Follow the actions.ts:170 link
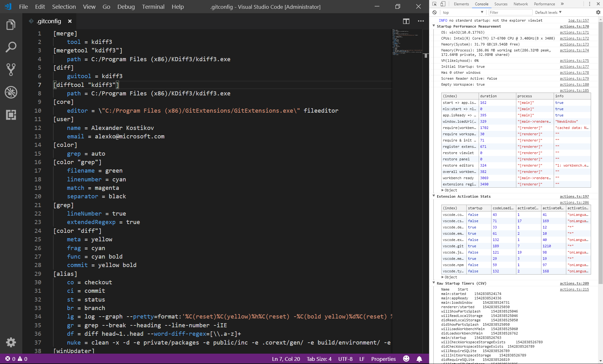Viewport: 603px width, 364px height. tap(574, 26)
